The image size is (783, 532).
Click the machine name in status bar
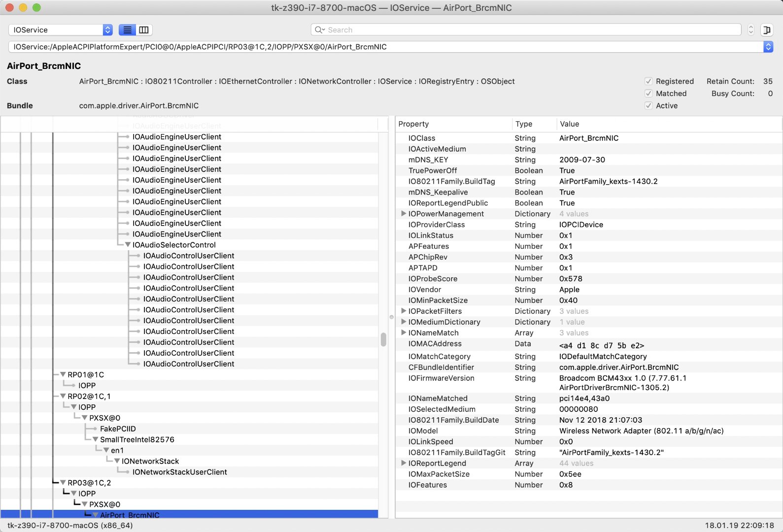click(x=70, y=526)
